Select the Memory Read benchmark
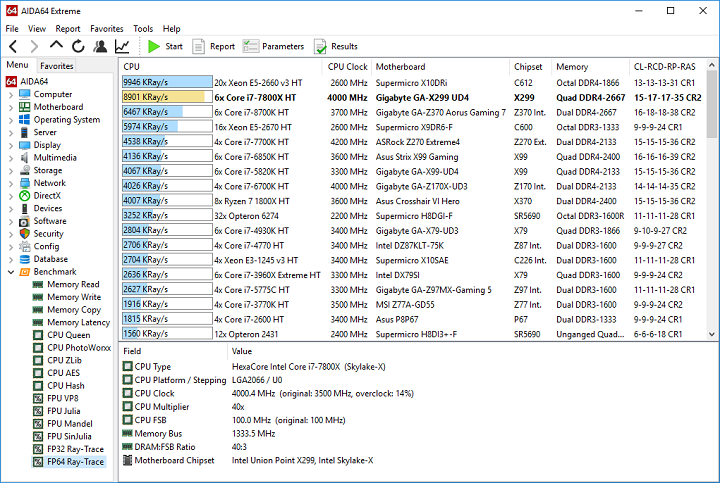 (x=73, y=284)
